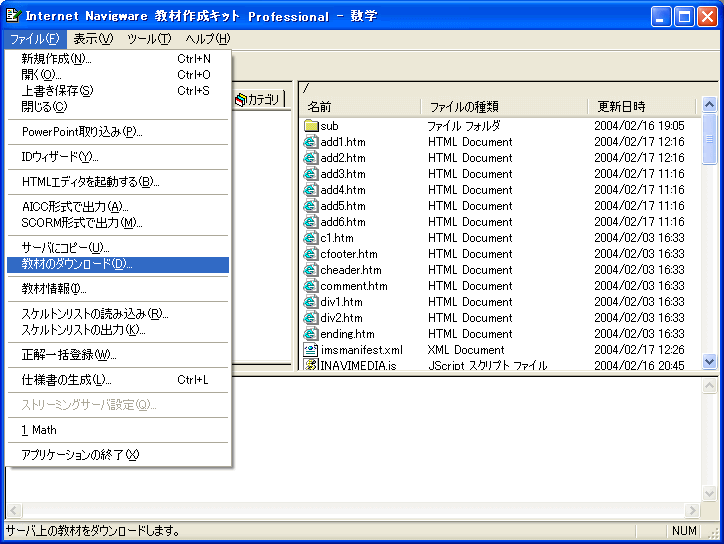Screen dimensions: 724x544
Task: Click the sub folder icon
Action: pos(311,126)
